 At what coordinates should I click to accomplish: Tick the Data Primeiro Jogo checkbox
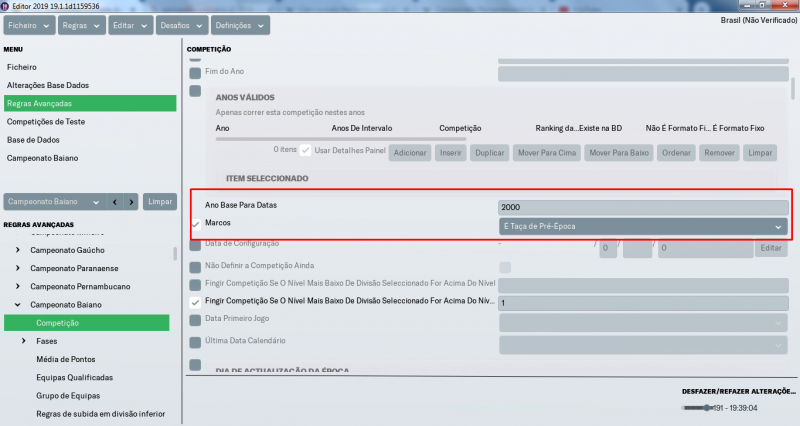[195, 320]
